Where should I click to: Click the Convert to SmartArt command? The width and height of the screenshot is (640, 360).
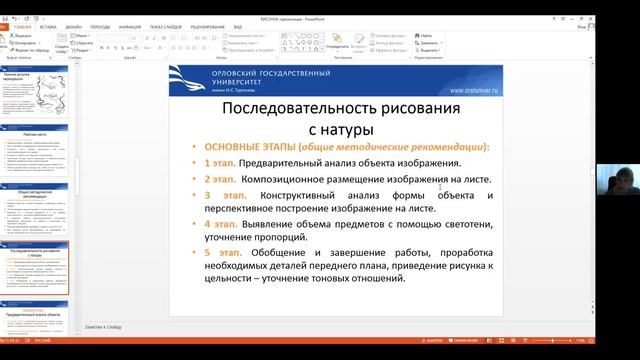coord(249,50)
